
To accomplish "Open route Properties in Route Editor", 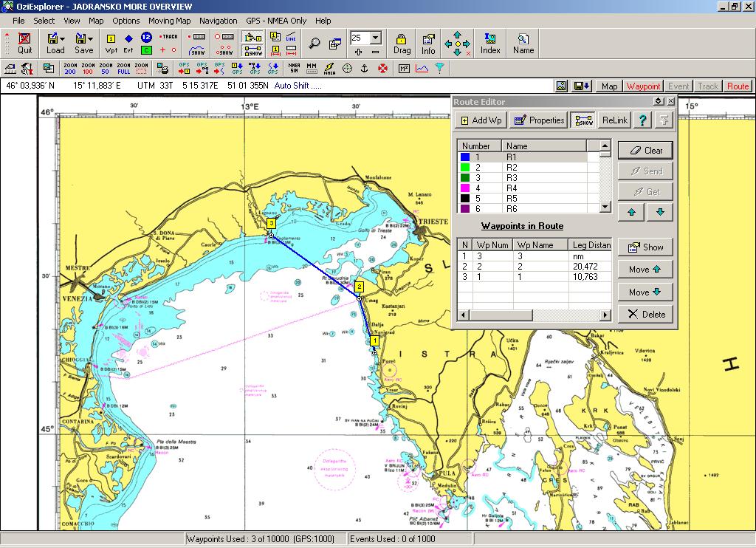I will pyautogui.click(x=539, y=120).
